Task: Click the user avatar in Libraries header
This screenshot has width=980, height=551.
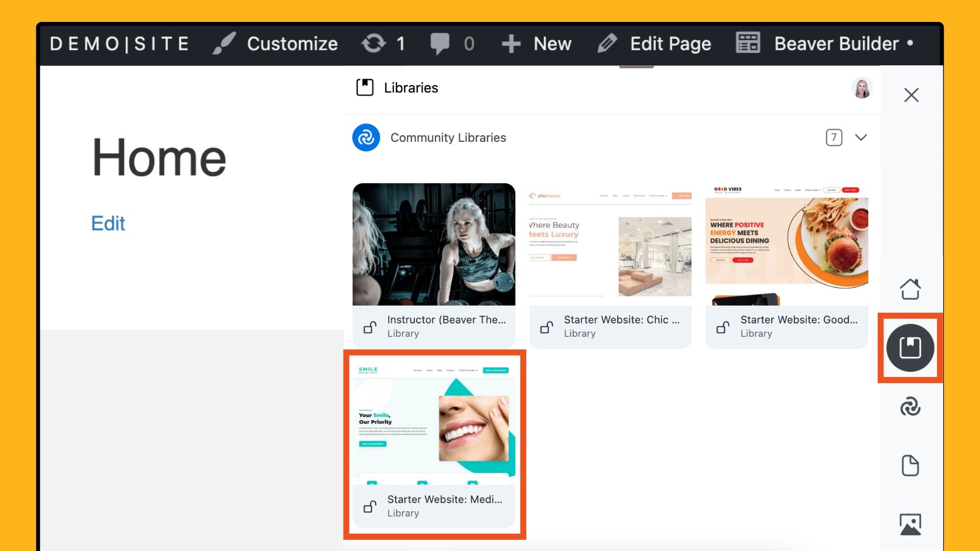Action: tap(862, 88)
